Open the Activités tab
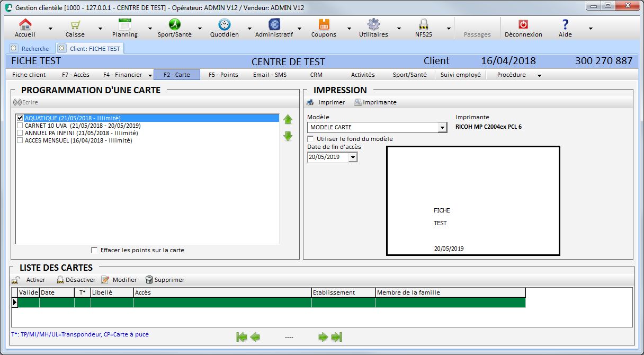The width and height of the screenshot is (644, 355). click(x=363, y=75)
